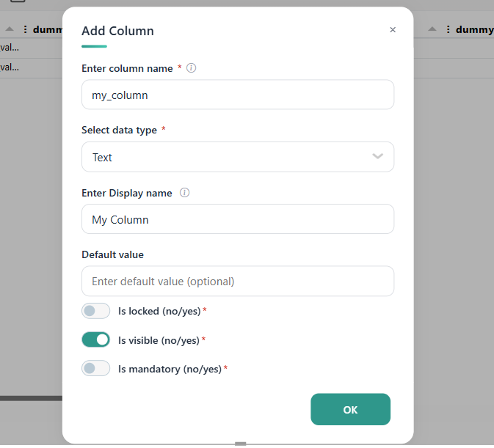Click the right dummy column header
Screen dimensions: 494x448
pyautogui.click(x=474, y=29)
